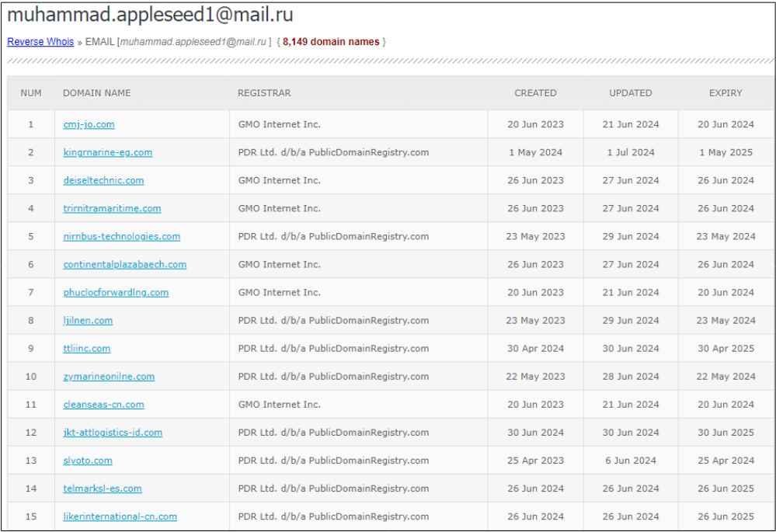Click expiry date 30 Apr 2025

(x=726, y=349)
